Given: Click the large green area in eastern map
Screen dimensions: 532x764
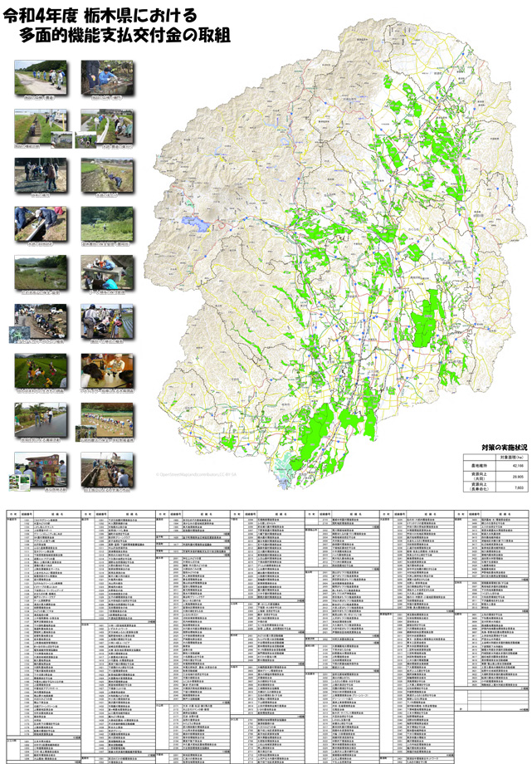Looking at the screenshot, I should click(x=427, y=320).
